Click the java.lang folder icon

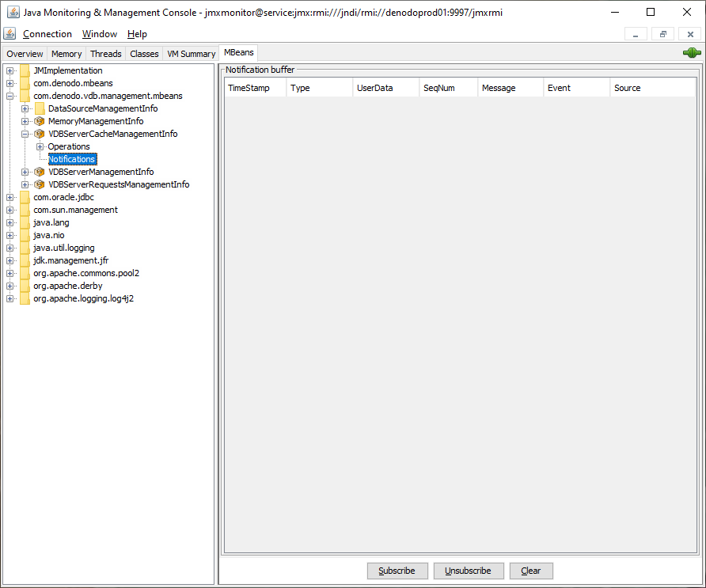(x=25, y=222)
